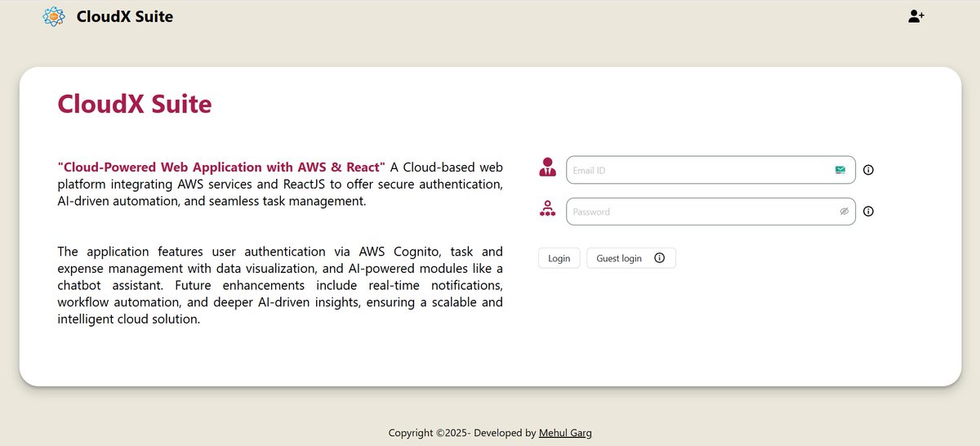Click the green mail icon in Email field
The image size is (980, 446).
840,170
